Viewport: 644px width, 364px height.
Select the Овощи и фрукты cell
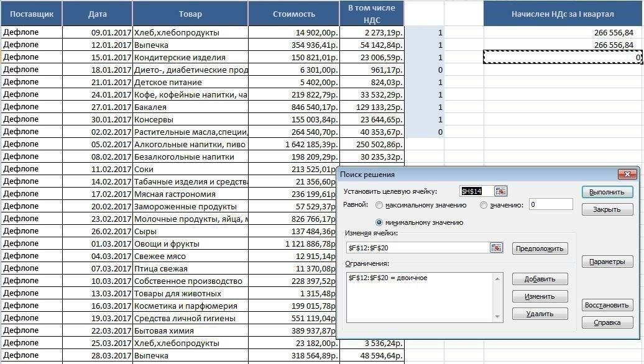pos(191,243)
